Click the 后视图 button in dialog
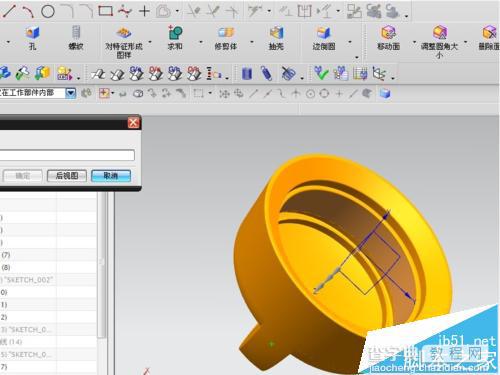This screenshot has width=500, height=375. [67, 176]
